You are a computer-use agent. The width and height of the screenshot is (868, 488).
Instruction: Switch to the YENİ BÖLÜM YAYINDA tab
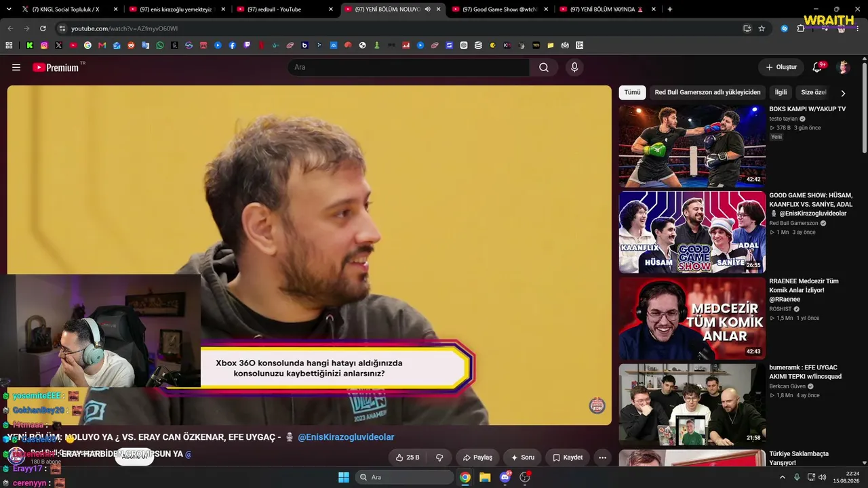coord(608,9)
